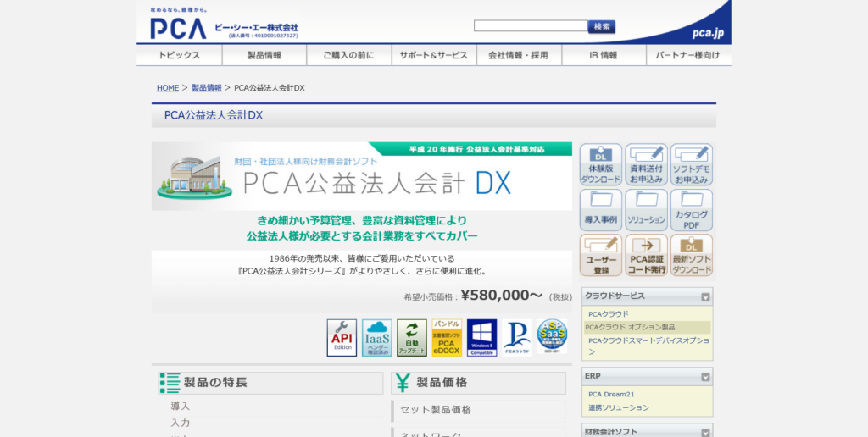Click the PCA eDOCX bundle badge
Screen dimensions: 868x437
pos(447,337)
